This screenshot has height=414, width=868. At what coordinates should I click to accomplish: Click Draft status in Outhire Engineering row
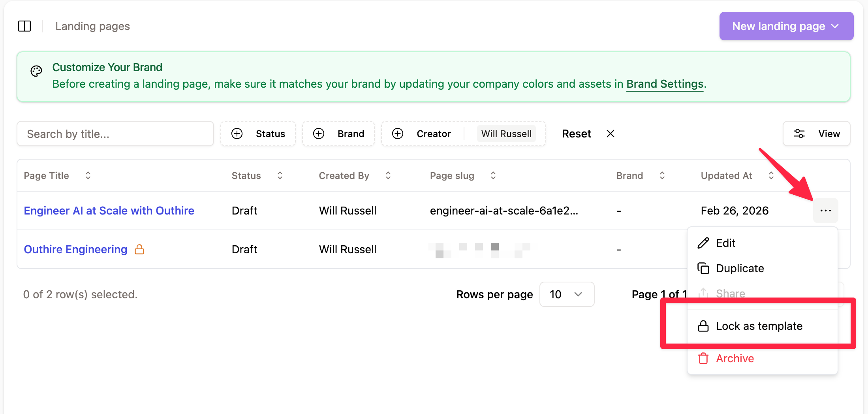244,249
